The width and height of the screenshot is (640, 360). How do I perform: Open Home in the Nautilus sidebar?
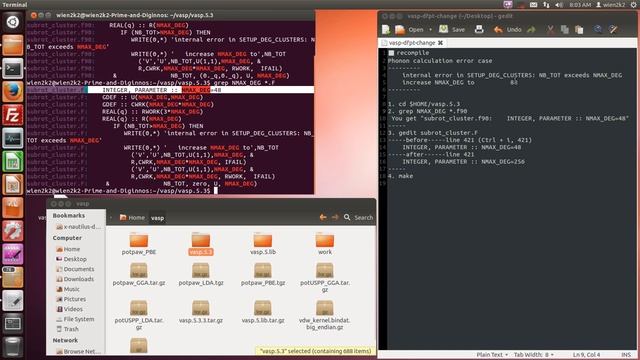[68, 249]
